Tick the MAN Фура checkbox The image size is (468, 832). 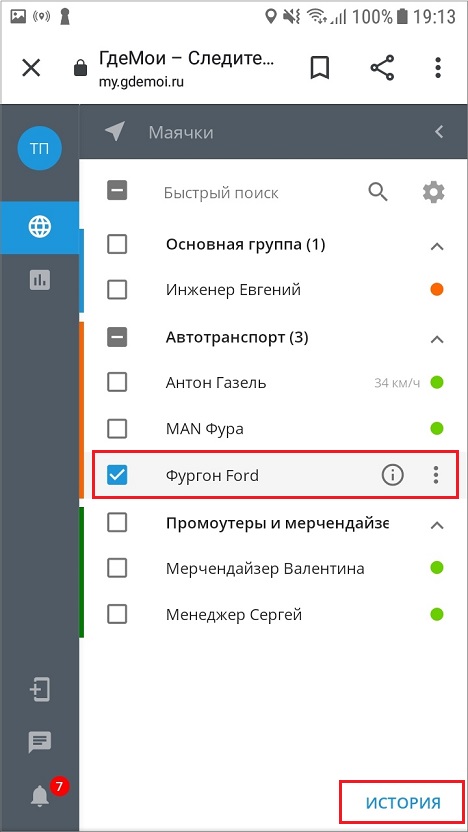point(117,428)
